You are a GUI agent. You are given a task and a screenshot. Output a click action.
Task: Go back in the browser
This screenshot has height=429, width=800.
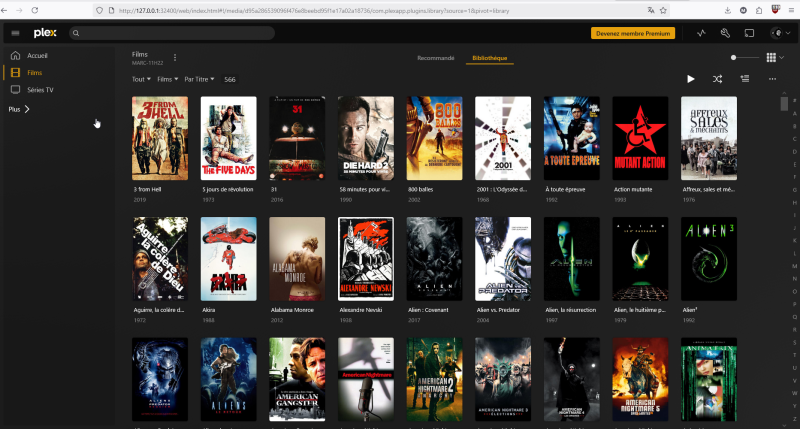(x=4, y=10)
